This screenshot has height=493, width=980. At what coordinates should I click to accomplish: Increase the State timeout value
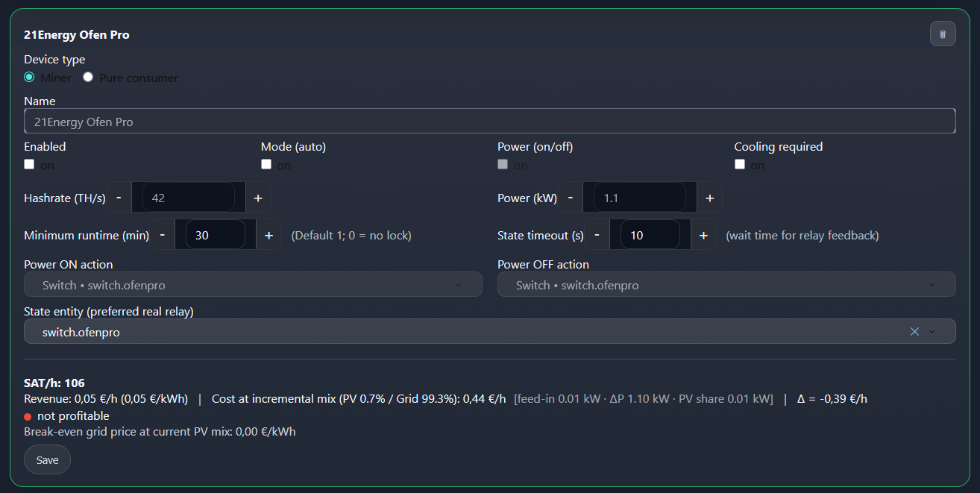(704, 235)
